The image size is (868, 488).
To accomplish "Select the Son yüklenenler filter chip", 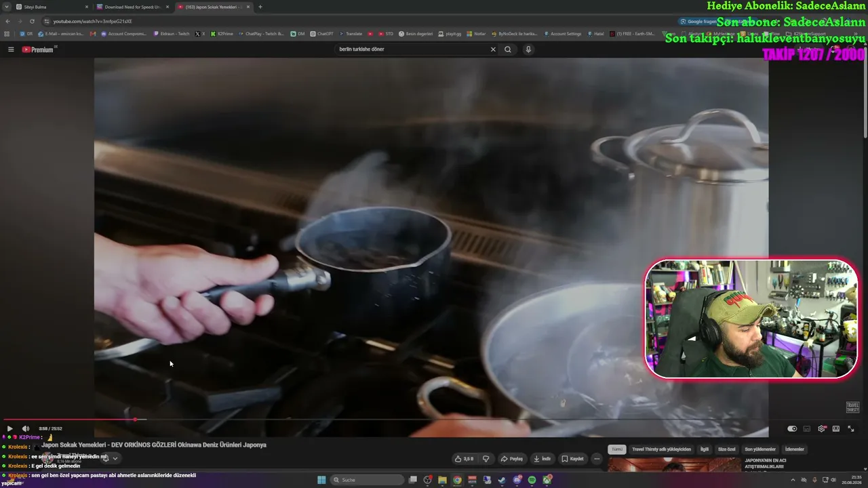I will pyautogui.click(x=760, y=449).
